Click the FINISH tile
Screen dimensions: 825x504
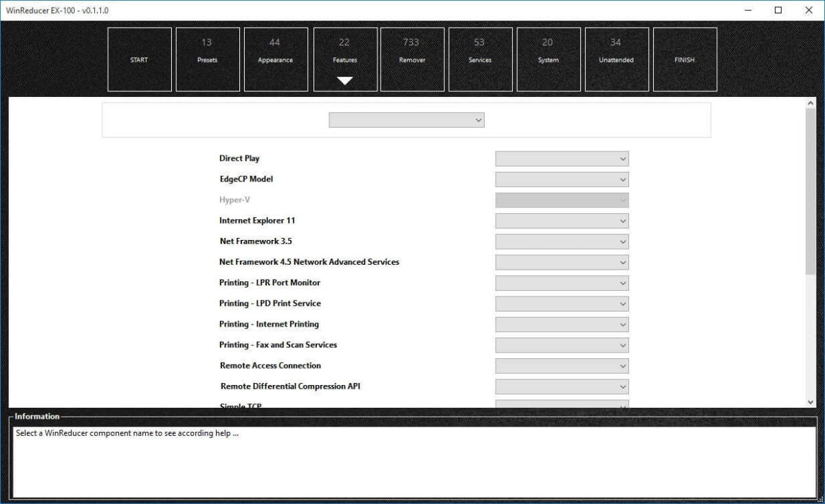685,59
